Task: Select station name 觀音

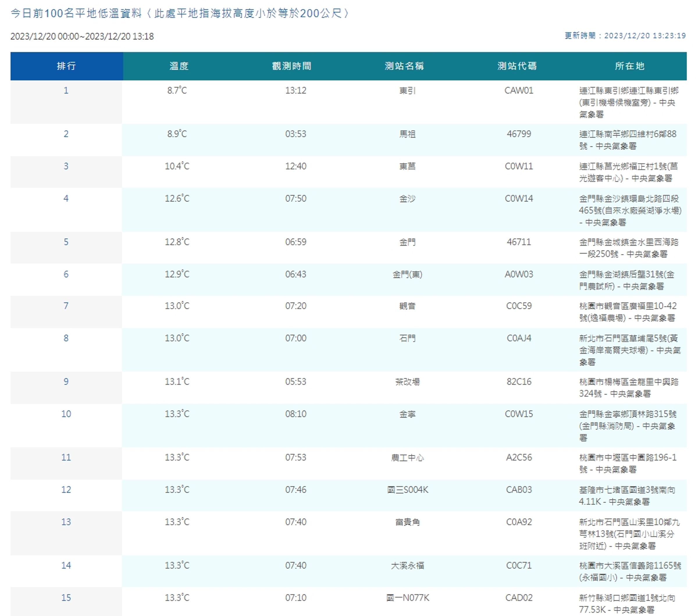Action: (407, 306)
